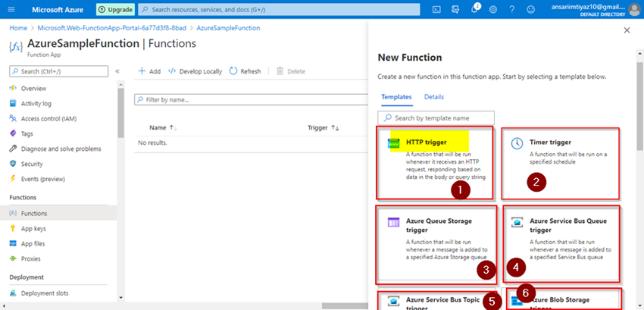Click the Tags purple tag icon
Viewport: 644px width, 310px height.
tap(13, 133)
